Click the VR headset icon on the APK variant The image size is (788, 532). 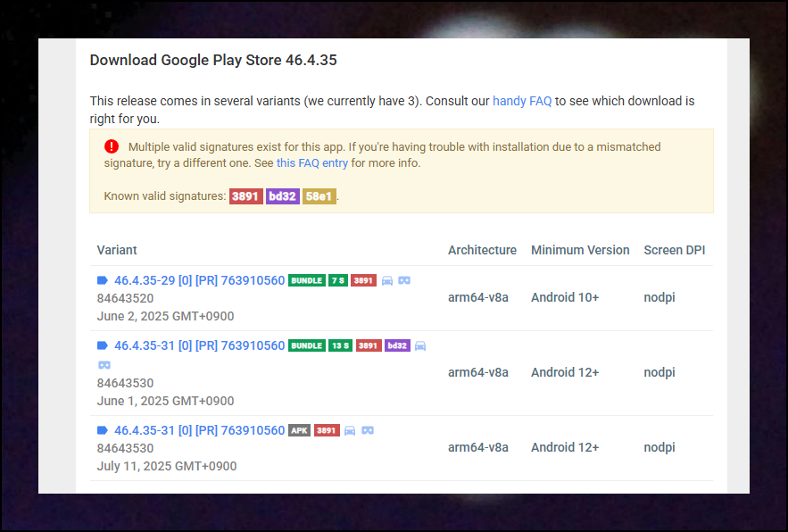point(368,430)
